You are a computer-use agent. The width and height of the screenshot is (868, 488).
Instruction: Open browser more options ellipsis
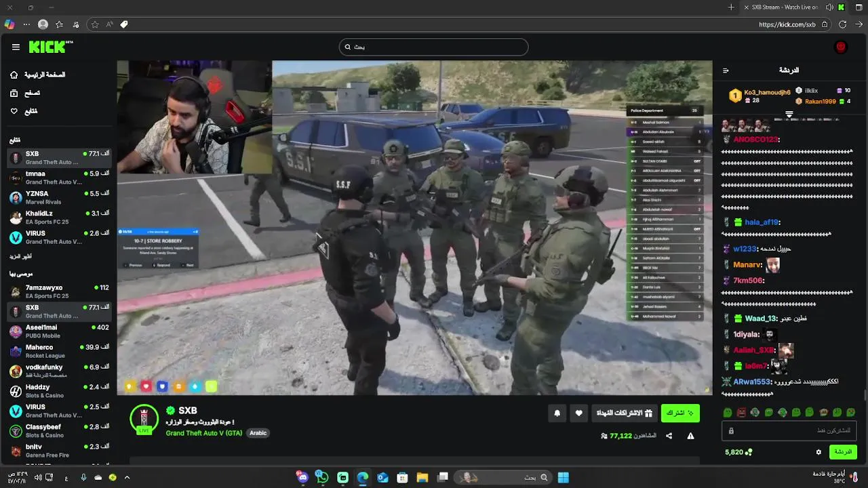coord(26,24)
